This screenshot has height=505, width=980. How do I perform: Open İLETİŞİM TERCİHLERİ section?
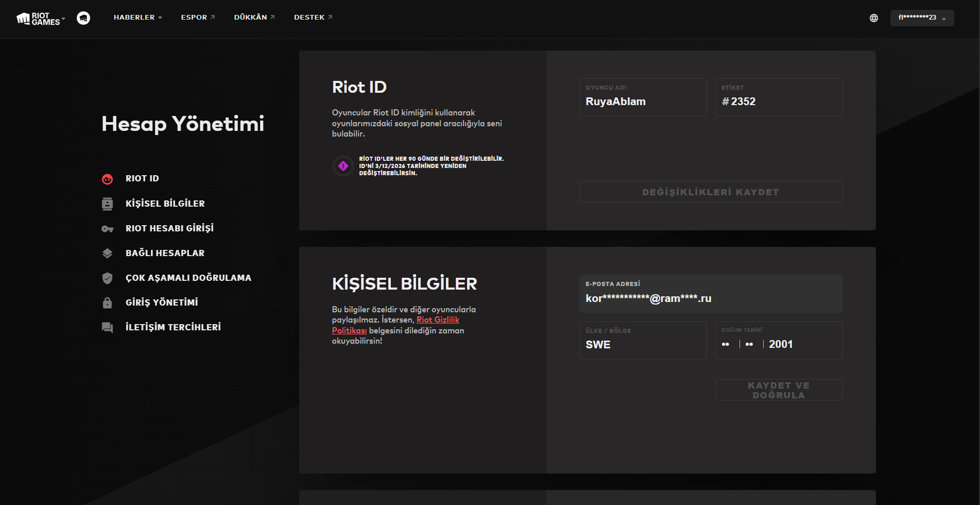click(x=173, y=327)
